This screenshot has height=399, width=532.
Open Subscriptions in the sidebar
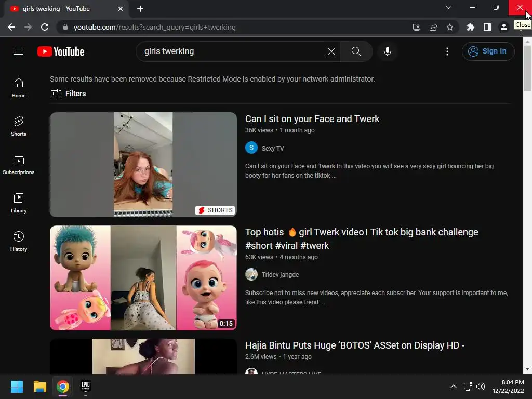(x=19, y=164)
